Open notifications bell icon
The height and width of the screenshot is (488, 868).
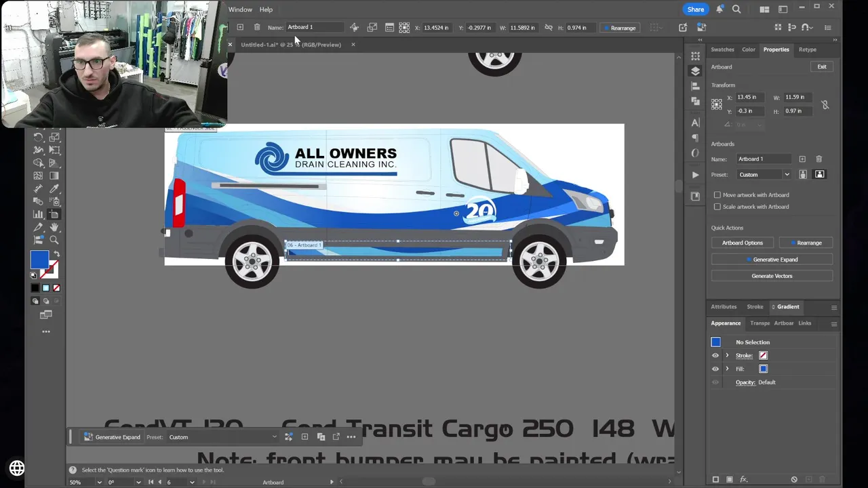pos(719,9)
